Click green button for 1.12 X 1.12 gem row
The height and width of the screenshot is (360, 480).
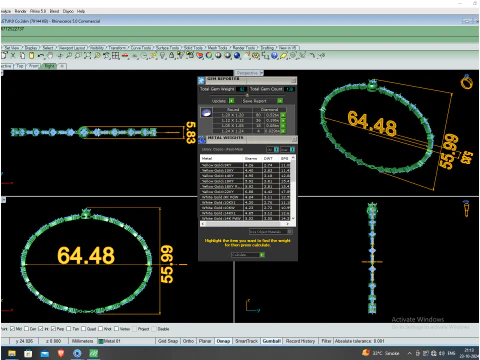click(x=283, y=120)
